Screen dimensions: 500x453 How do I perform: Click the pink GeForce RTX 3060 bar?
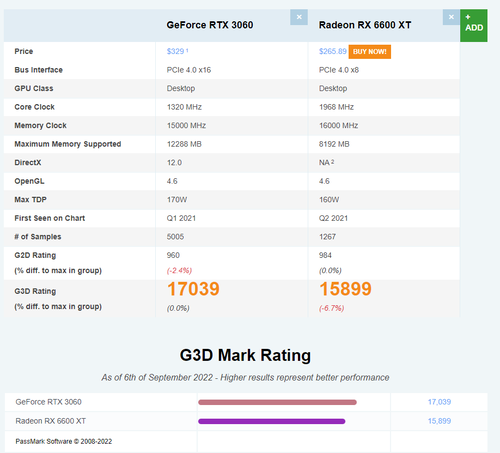point(277,402)
